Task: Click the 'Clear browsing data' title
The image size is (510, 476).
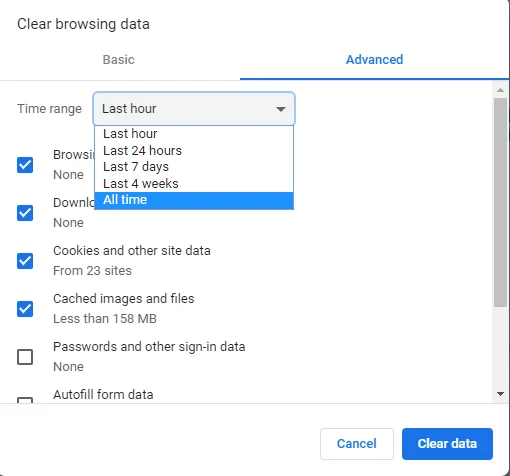Action: coord(83,24)
